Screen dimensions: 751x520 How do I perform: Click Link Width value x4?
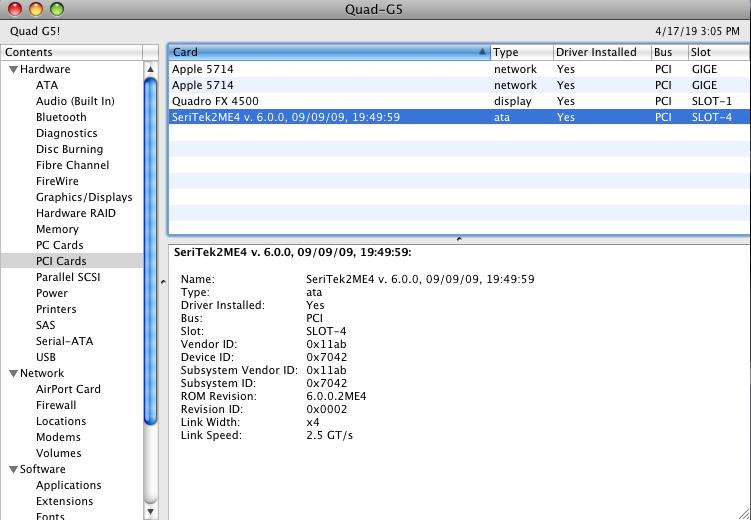click(313, 422)
